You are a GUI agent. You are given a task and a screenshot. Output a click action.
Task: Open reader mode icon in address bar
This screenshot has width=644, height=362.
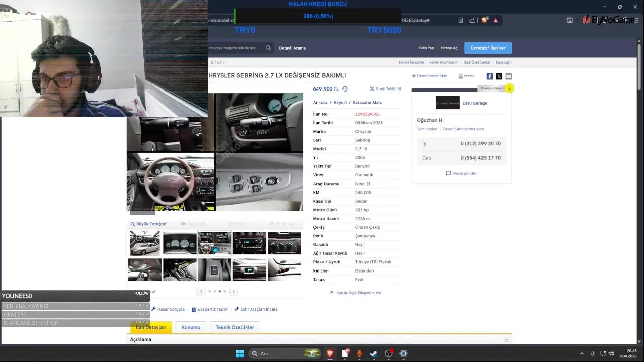[460, 20]
